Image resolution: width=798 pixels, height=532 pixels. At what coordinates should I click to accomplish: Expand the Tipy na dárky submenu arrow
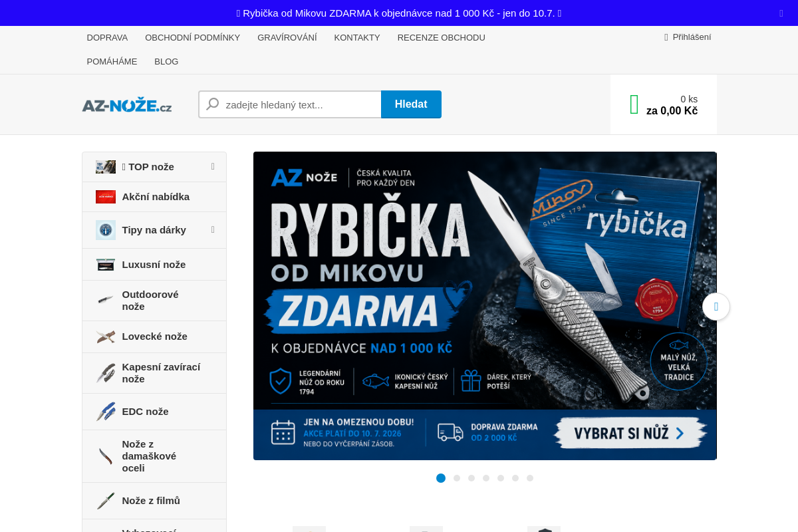(213, 229)
